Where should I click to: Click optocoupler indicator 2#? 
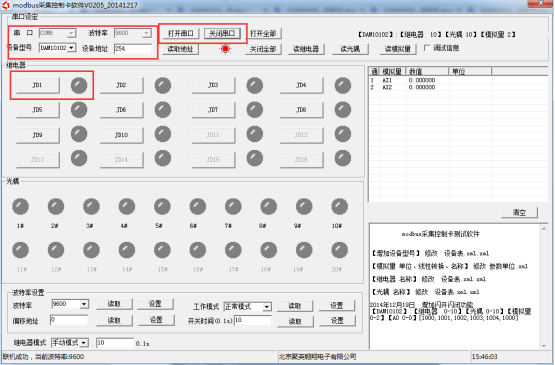[56, 206]
